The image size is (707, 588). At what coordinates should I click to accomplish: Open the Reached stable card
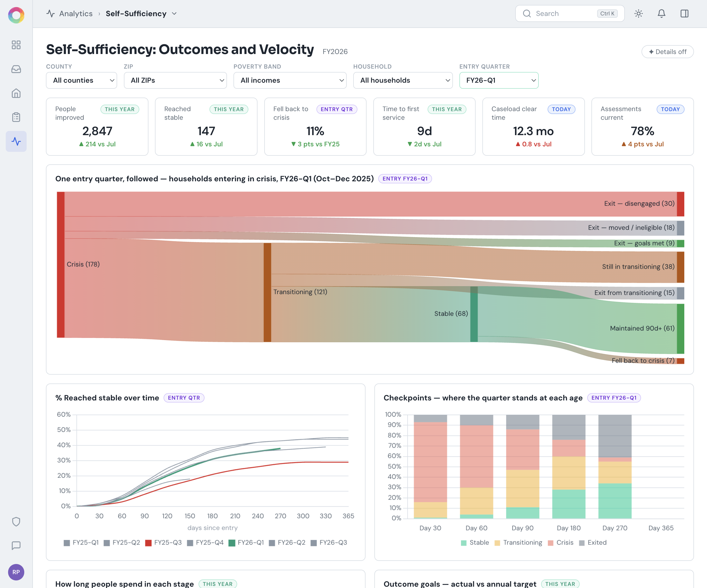[206, 127]
